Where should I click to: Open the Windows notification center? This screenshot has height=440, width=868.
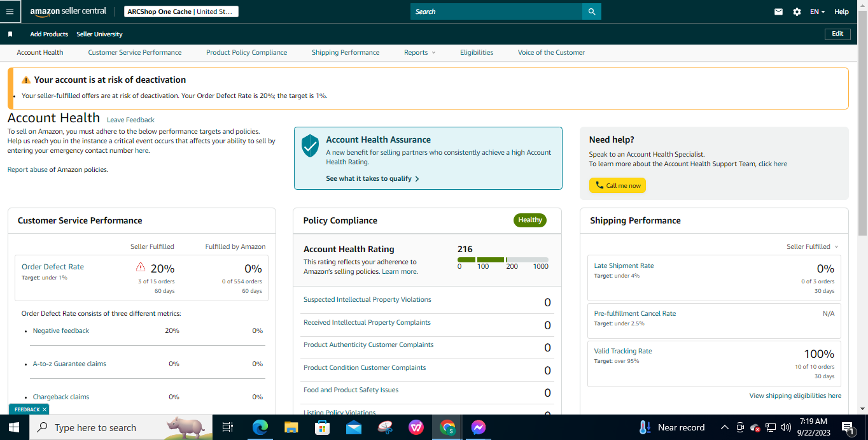[x=848, y=428]
